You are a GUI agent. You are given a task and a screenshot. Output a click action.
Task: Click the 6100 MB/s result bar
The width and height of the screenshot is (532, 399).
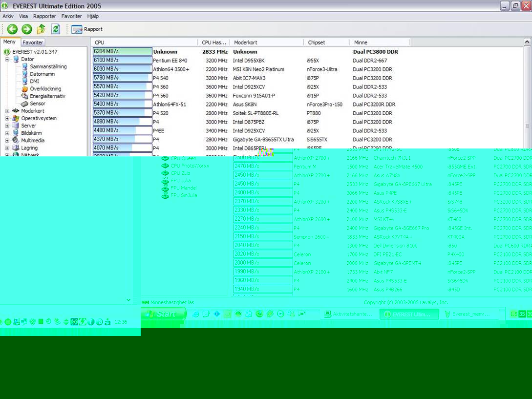pyautogui.click(x=123, y=60)
